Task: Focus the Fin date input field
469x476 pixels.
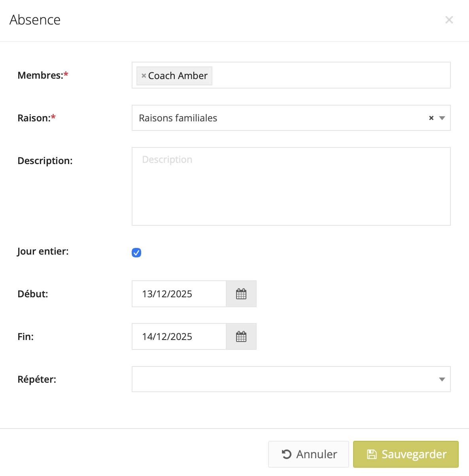Action: point(179,336)
